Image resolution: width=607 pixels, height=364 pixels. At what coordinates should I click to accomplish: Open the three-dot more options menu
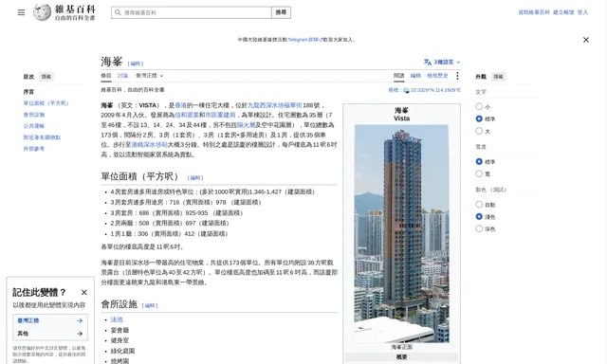[457, 76]
